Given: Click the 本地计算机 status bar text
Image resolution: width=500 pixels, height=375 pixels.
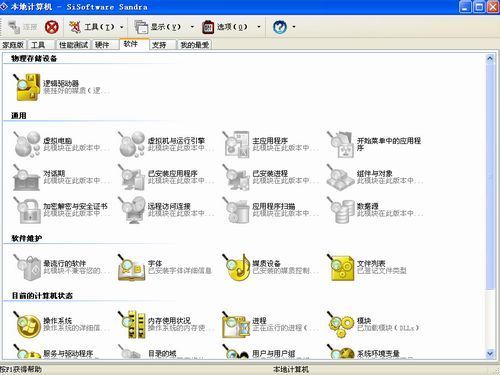Looking at the screenshot, I should 291,369.
